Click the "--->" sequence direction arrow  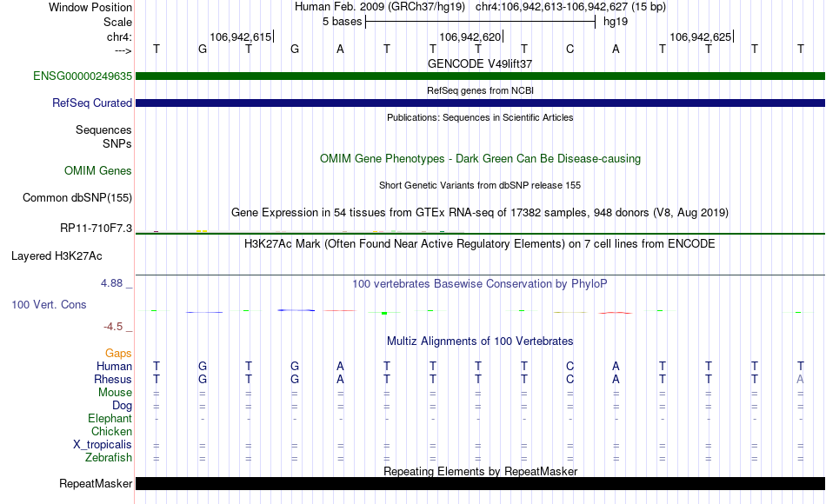click(123, 50)
